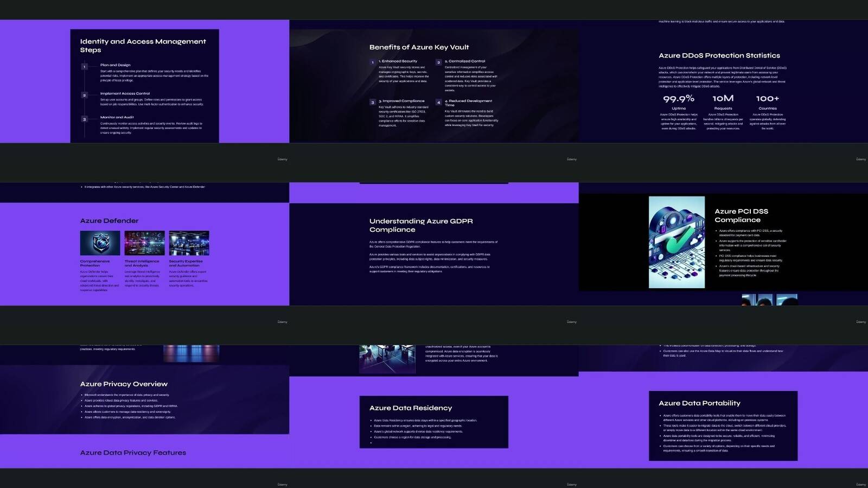Click the 'Requests' label
Image resolution: width=868 pixels, height=488 pixels.
723,109
